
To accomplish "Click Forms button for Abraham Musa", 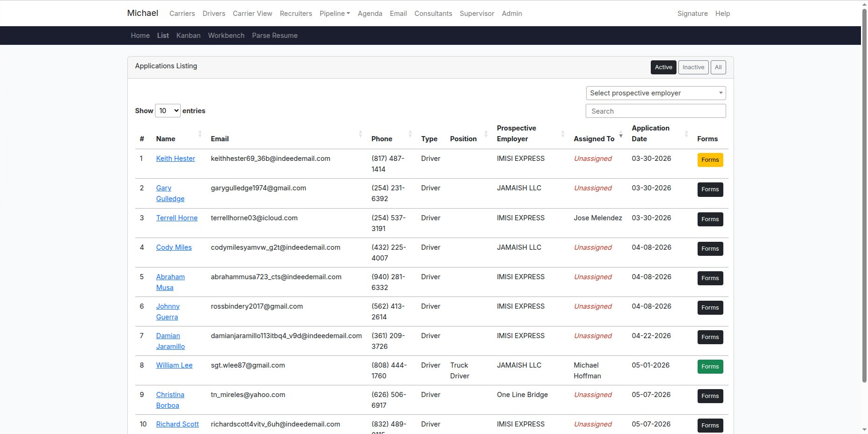I will 710,278.
